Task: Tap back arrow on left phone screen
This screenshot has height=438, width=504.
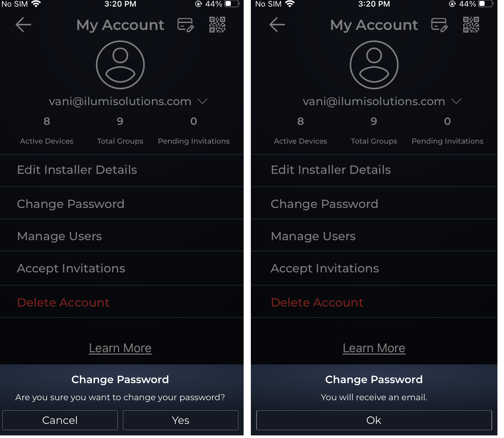Action: click(23, 25)
